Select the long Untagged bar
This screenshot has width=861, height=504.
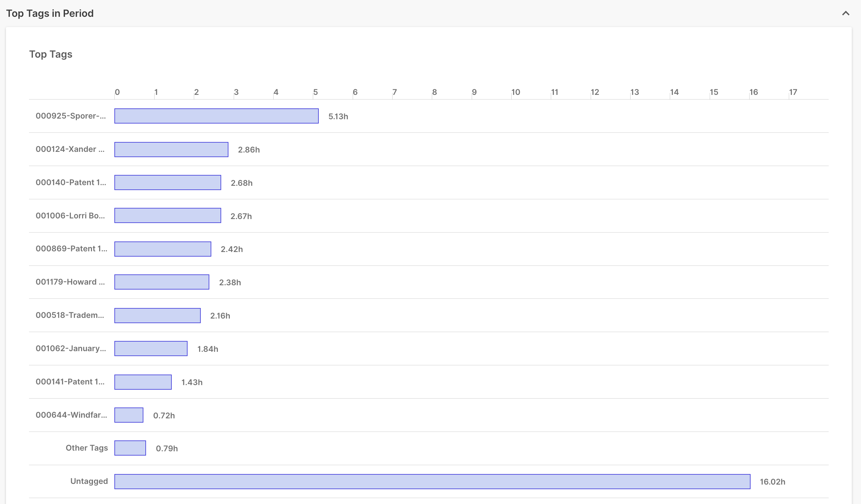[x=432, y=482]
